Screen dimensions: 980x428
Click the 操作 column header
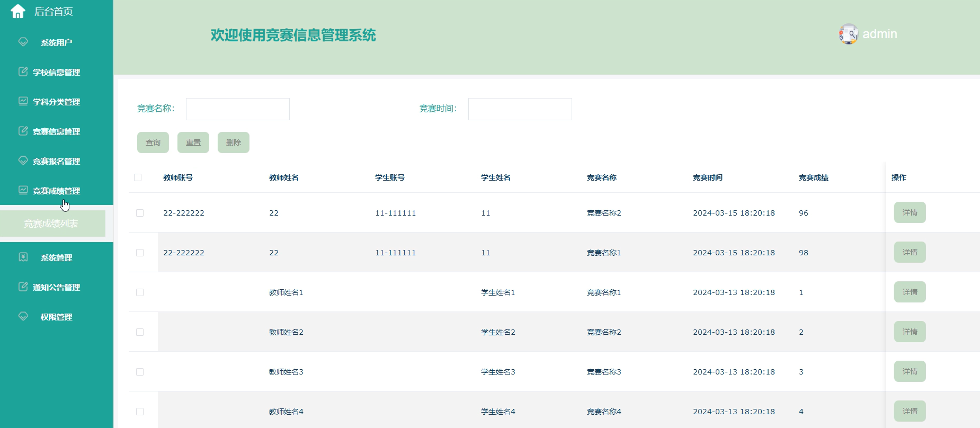coord(899,177)
